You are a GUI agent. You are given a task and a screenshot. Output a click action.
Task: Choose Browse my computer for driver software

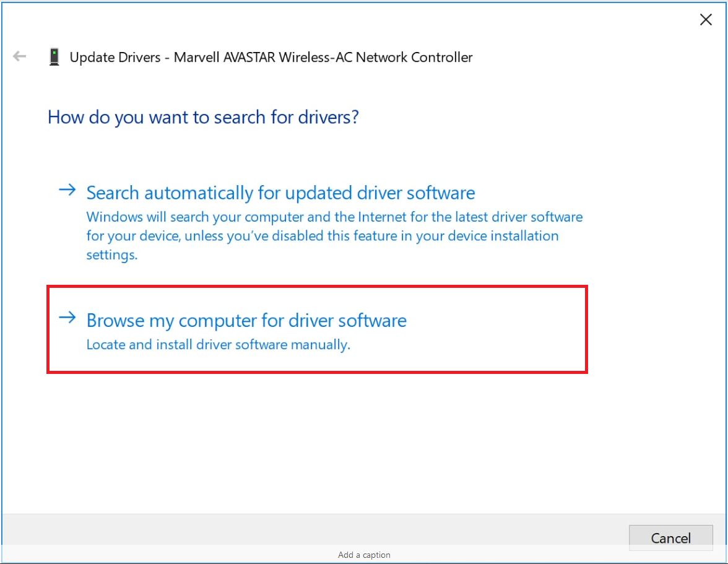coord(246,320)
